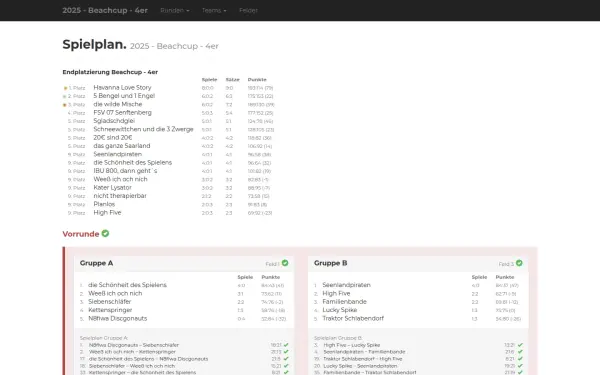Click the green check icon next to Feld 1 in Gruppe A
The width and height of the screenshot is (600, 375).
click(x=285, y=263)
